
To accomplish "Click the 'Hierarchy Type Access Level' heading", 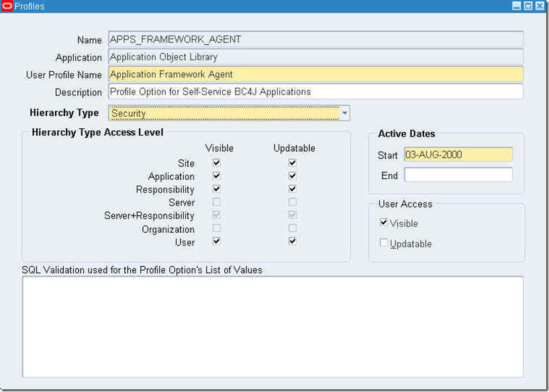I will 97,132.
